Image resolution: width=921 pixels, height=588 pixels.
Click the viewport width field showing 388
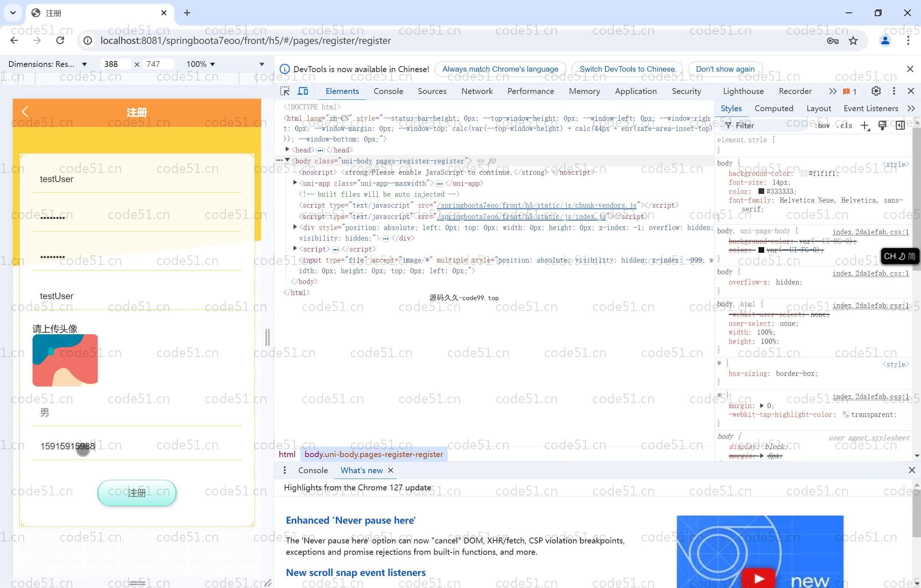click(116, 64)
